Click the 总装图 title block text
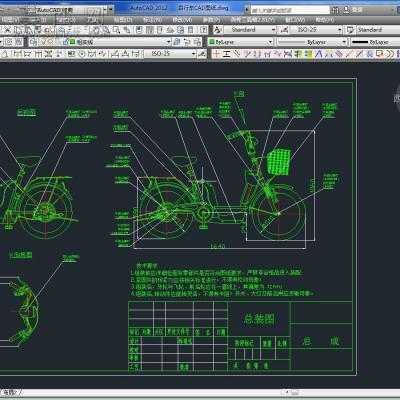The image size is (400, 400). click(x=259, y=319)
